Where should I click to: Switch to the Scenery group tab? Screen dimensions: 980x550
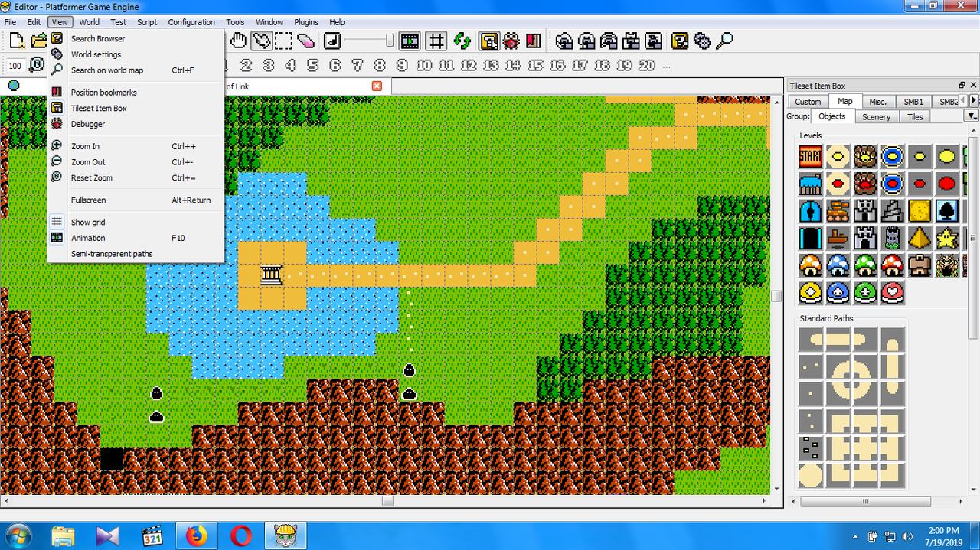[x=876, y=117]
